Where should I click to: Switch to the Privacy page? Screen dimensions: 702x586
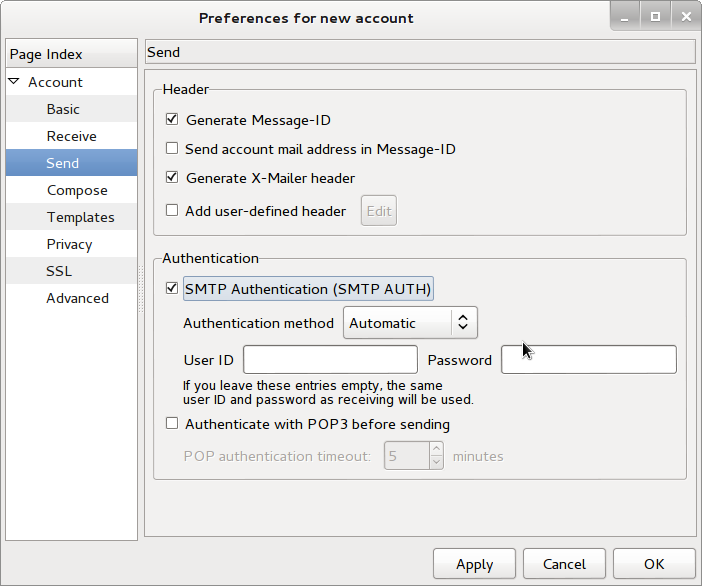[x=69, y=244]
